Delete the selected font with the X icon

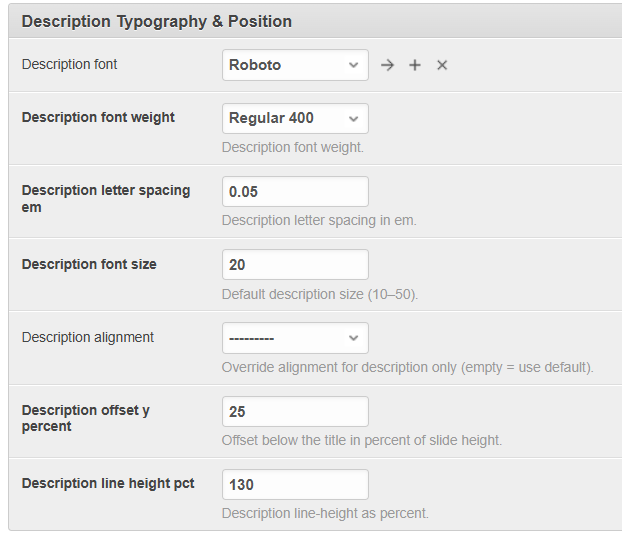coord(442,65)
